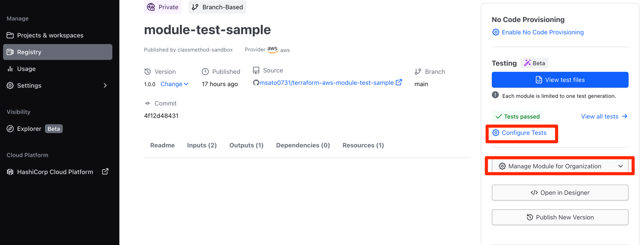Click the globe icon in the Private badge
Viewport: 644px width, 245px height.
pos(151,7)
